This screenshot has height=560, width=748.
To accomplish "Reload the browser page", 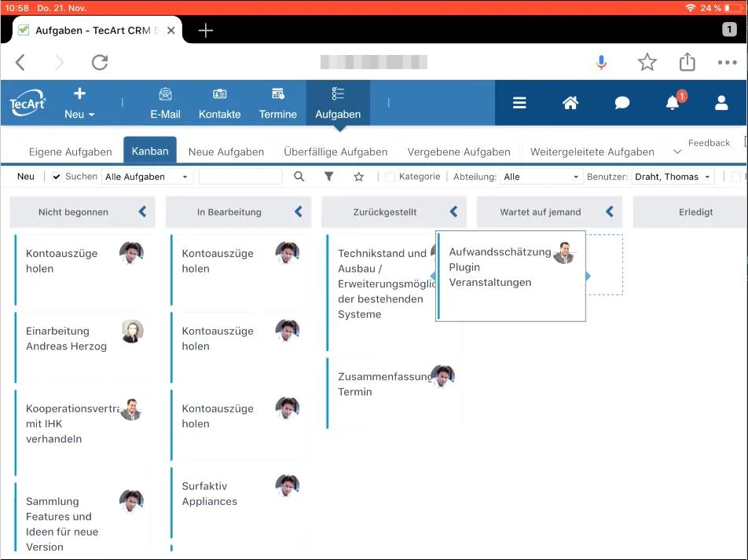I will click(100, 62).
